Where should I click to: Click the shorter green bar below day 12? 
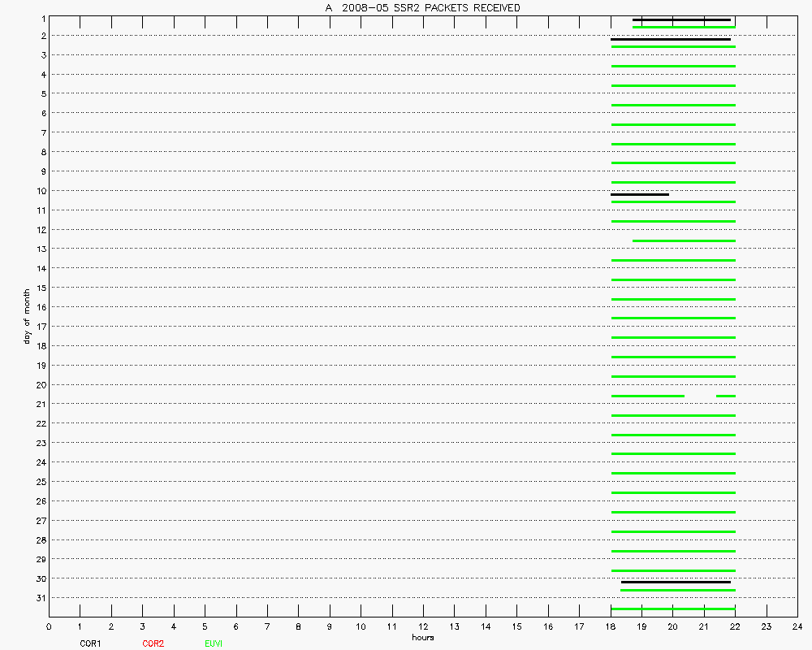(684, 240)
